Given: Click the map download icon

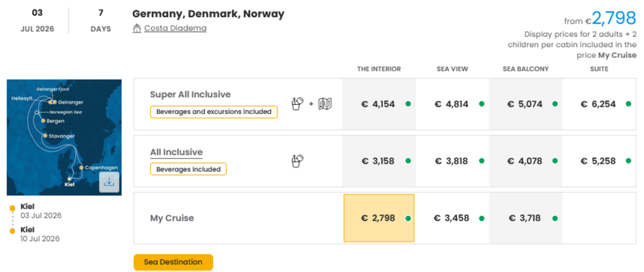Looking at the screenshot, I should point(109,182).
